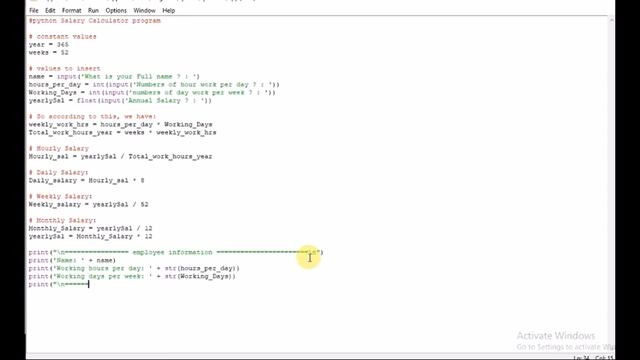Click the 'yearlySal = float(input' line
This screenshot has width=640, height=360.
click(120, 100)
